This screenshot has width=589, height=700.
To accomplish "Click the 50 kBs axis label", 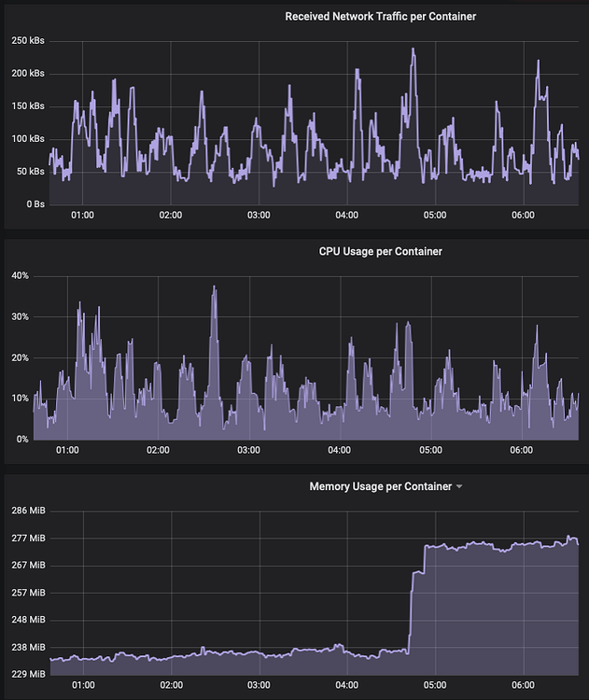I will 31,172.
